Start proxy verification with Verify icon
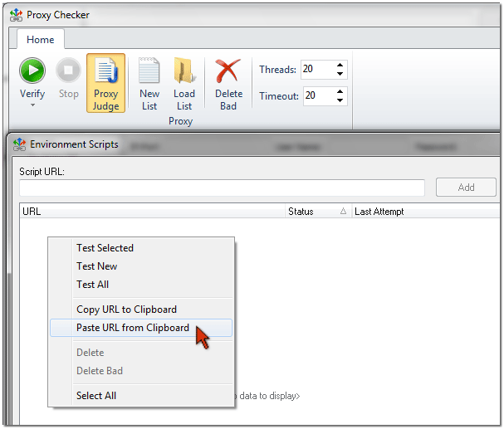 [32, 70]
